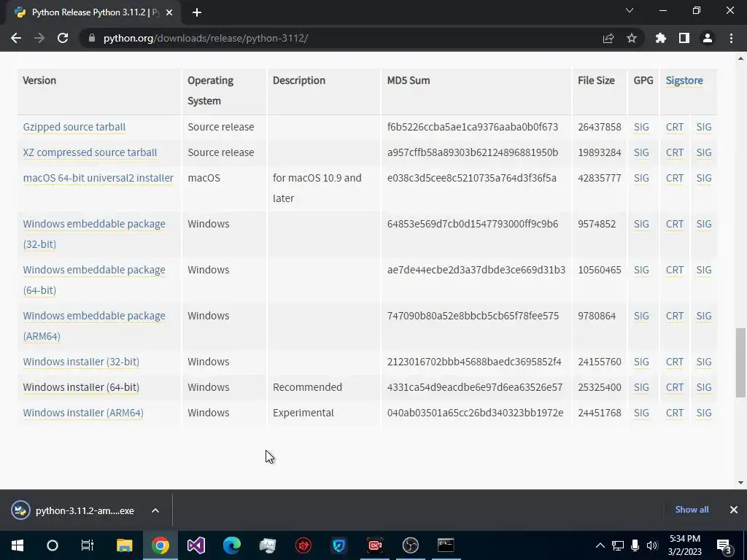Open GPG SIG for XZ compressed tarball
This screenshot has height=560, width=747.
coord(641,152)
